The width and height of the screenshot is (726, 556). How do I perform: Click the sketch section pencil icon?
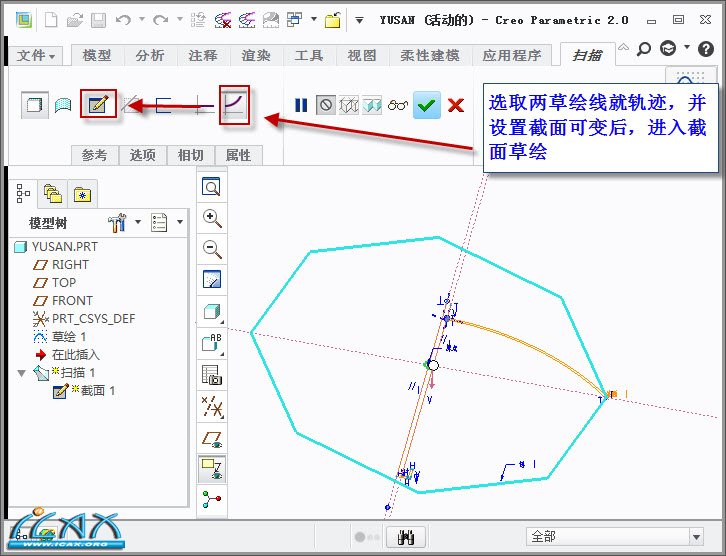point(97,105)
